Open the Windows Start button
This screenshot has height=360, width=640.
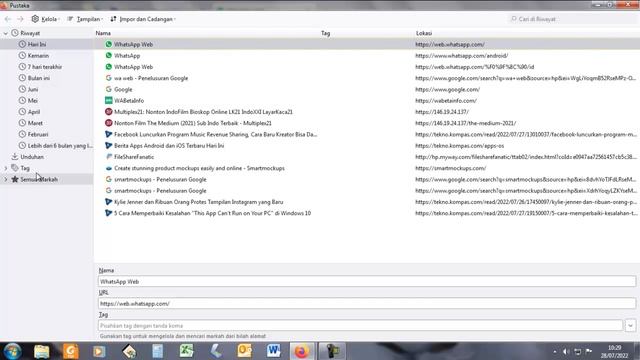click(12, 351)
